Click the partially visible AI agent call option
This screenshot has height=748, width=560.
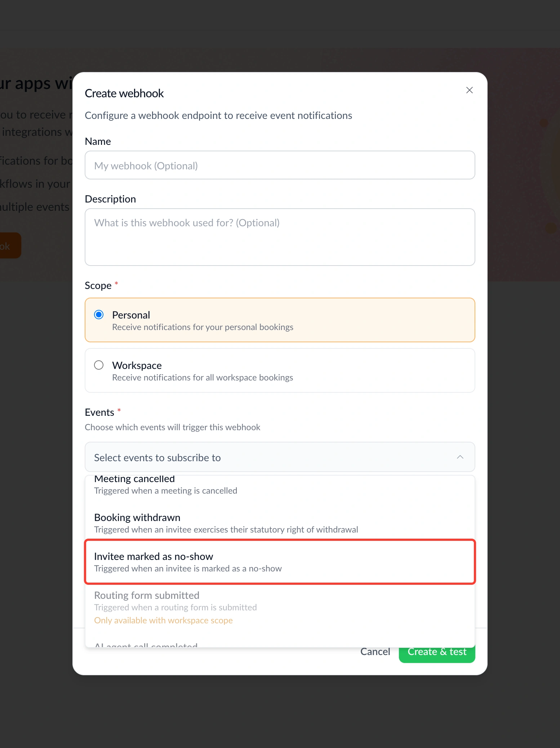[x=146, y=645]
